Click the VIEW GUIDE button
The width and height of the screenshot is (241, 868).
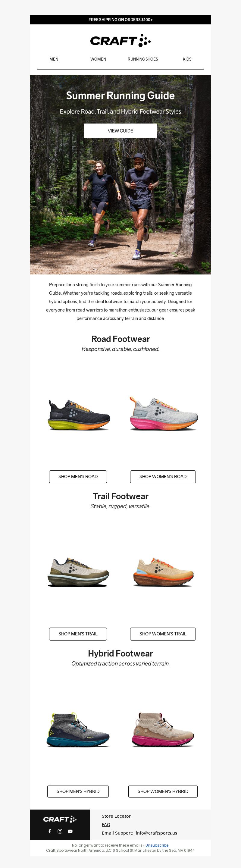[x=120, y=131]
